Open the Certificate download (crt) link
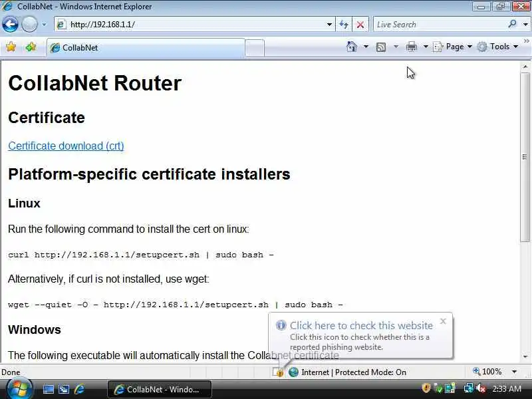532x399 pixels. [66, 146]
